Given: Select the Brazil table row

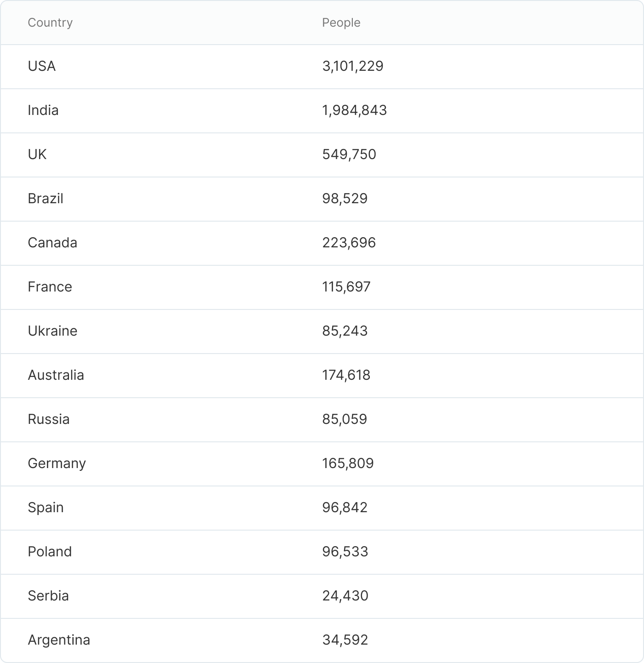Looking at the screenshot, I should click(x=46, y=199).
